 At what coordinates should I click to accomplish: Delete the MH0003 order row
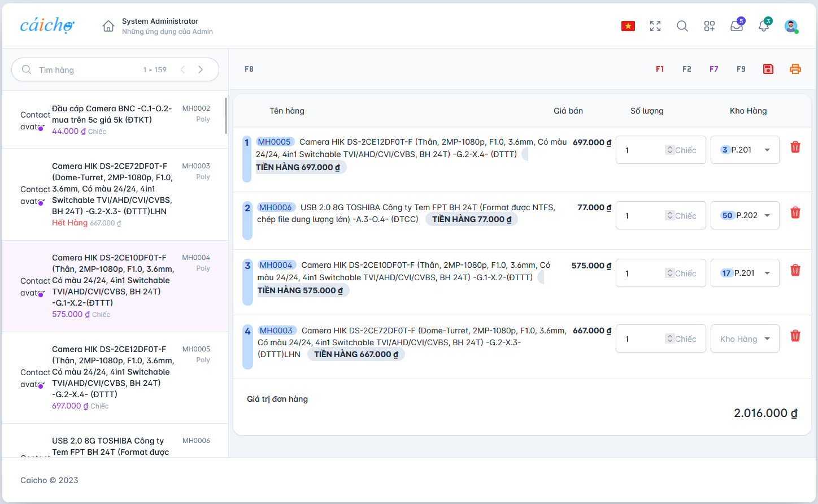point(795,336)
